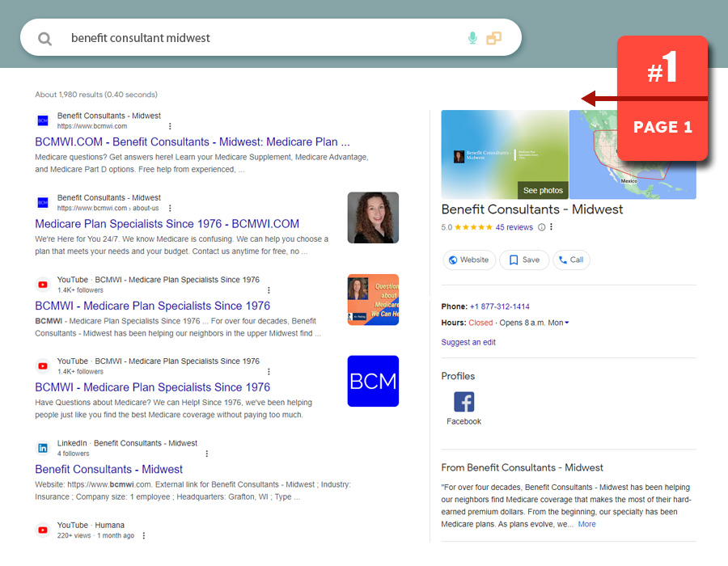Click 'Suggest an edit' link
The image size is (728, 566).
468,342
